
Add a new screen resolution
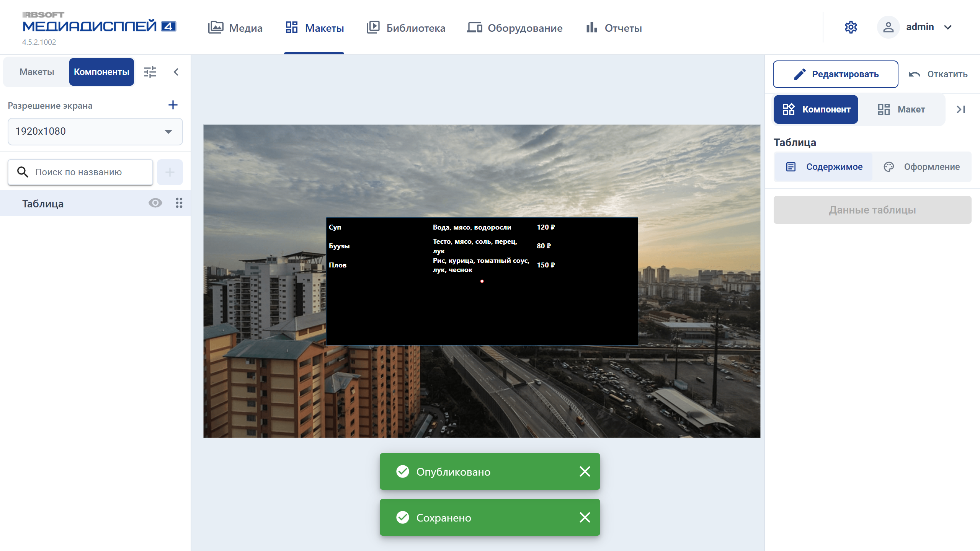[x=173, y=105]
